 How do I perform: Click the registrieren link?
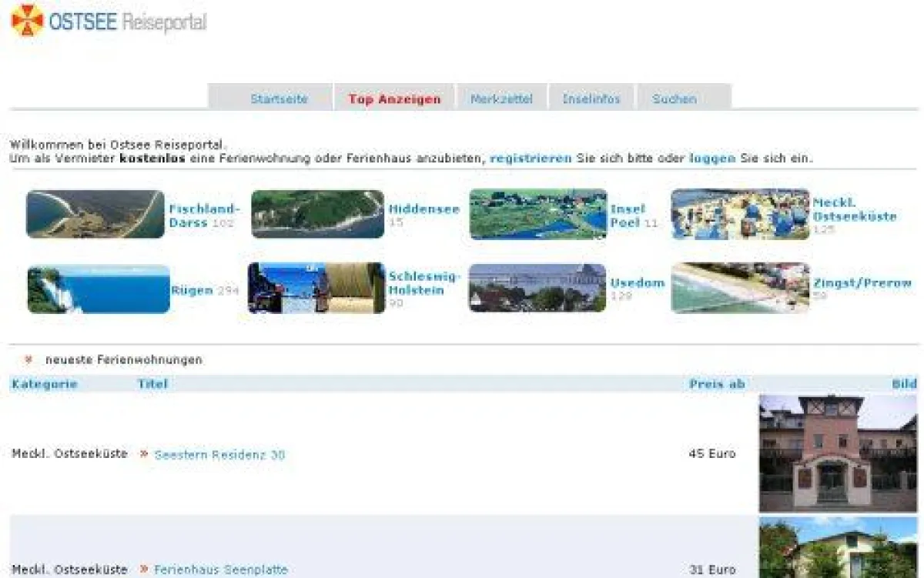pos(531,159)
